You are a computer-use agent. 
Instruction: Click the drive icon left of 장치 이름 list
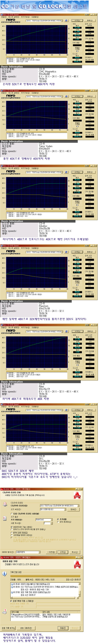(5, 612)
